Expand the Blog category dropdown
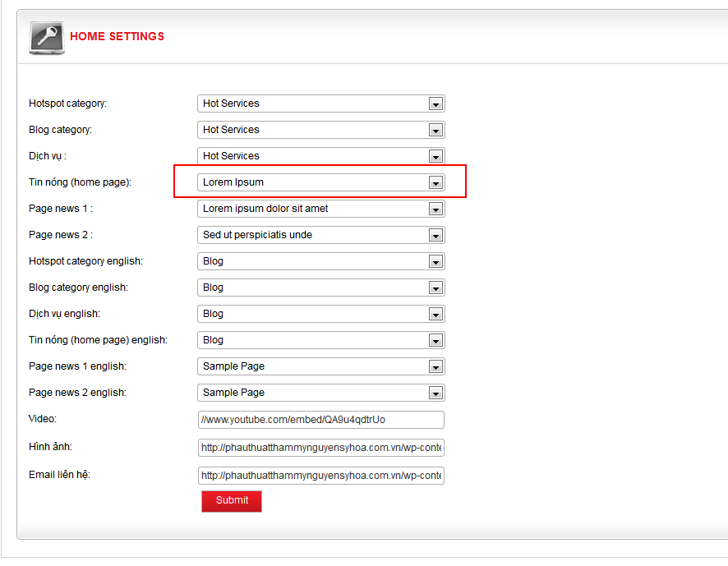Viewport: 728px width, 566px height. click(320, 130)
